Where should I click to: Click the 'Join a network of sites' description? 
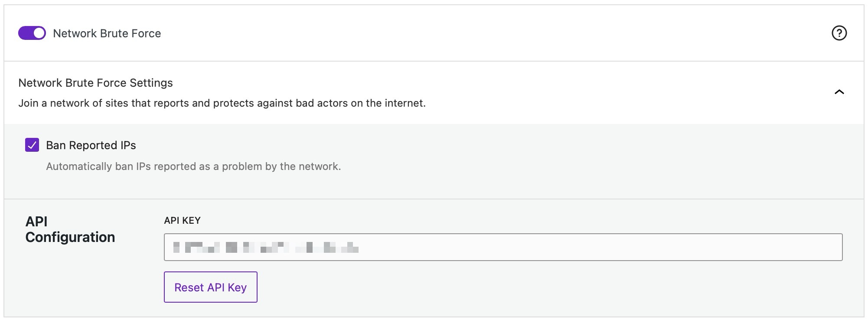tap(222, 103)
